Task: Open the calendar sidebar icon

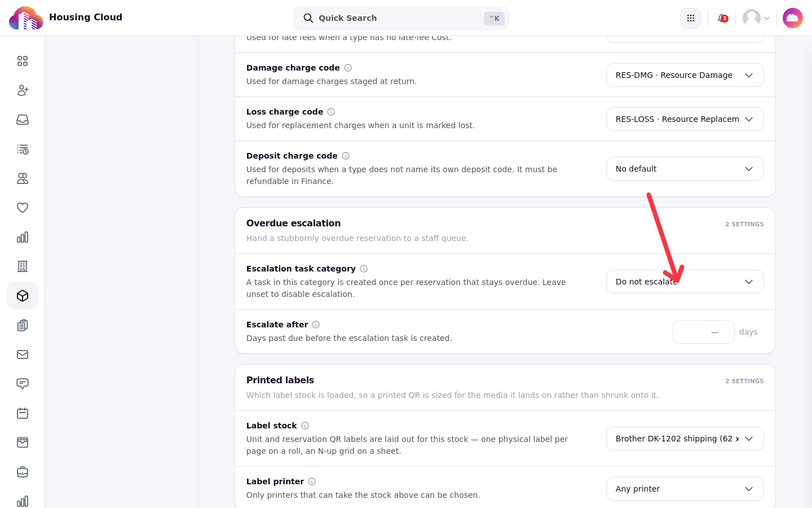Action: pos(23,413)
